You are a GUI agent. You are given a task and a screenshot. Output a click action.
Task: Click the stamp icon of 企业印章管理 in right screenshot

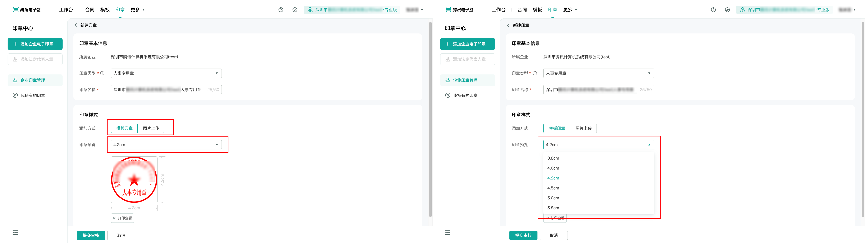pos(448,80)
